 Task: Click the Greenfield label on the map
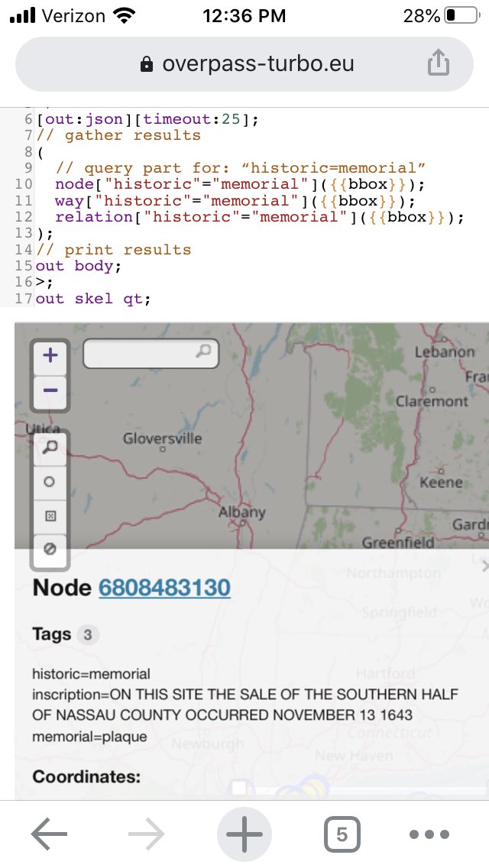[x=398, y=542]
